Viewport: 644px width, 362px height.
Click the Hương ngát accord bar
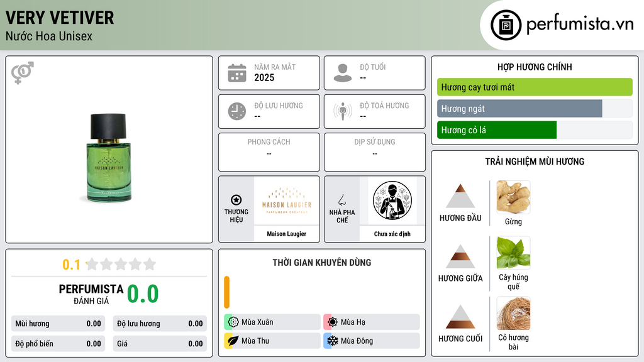(535, 109)
